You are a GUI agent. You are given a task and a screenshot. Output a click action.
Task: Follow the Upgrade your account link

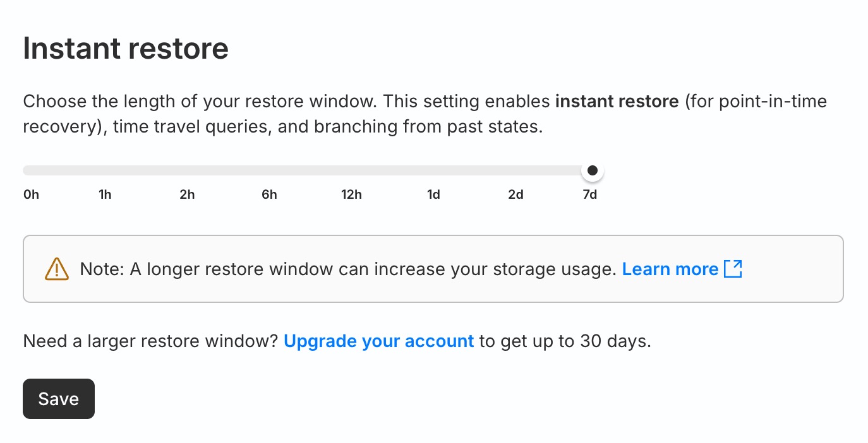point(378,341)
